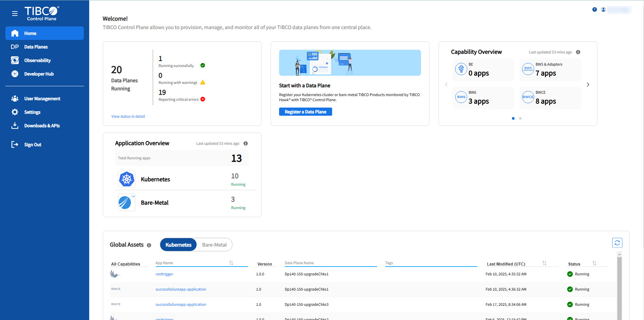This screenshot has width=644, height=320.
Task: Open Observability in sidebar
Action: click(37, 61)
